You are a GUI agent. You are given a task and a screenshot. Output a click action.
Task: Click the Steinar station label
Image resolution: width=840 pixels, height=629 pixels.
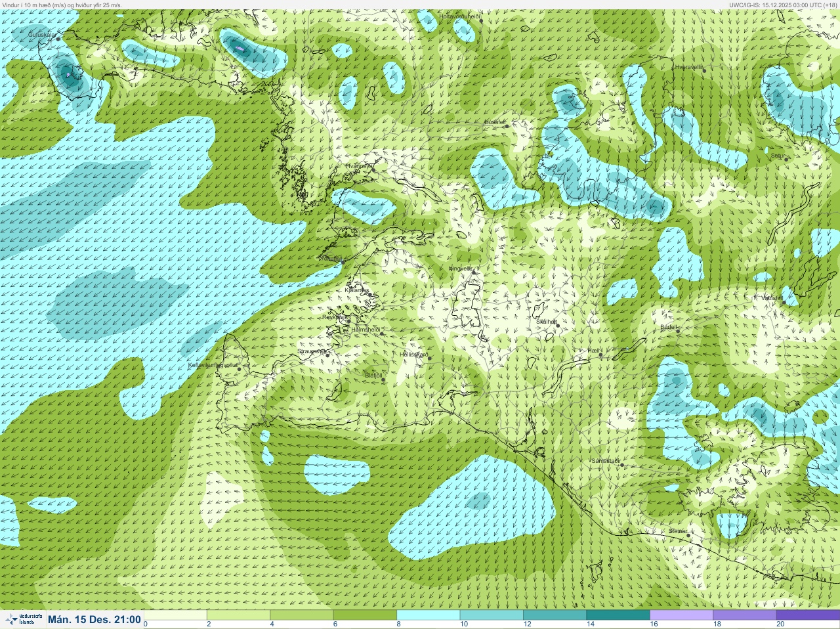click(x=677, y=531)
